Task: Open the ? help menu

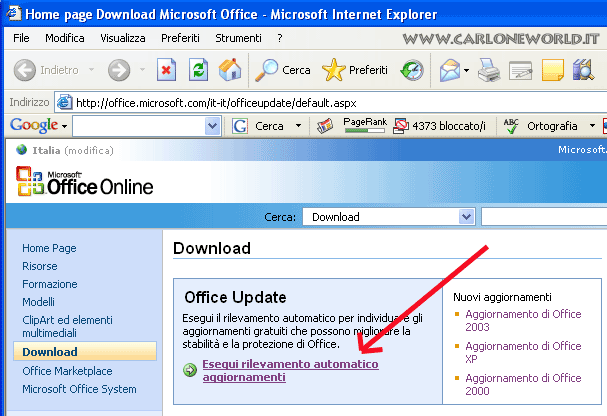Action: click(x=280, y=38)
